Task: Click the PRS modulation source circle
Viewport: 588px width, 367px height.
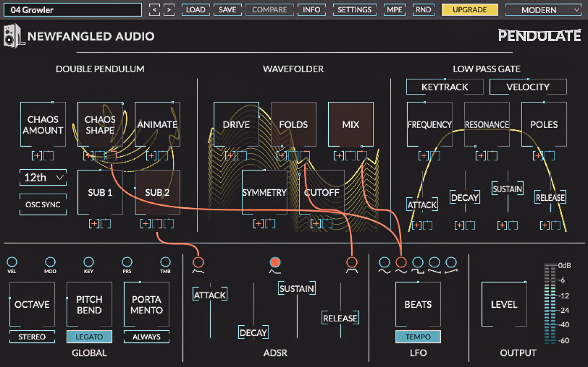Action: tap(127, 262)
